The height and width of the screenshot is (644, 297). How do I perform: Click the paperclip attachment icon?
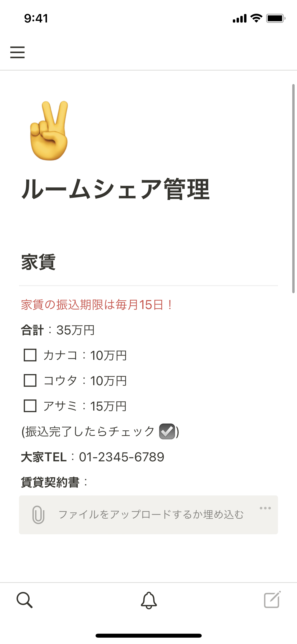click(38, 514)
